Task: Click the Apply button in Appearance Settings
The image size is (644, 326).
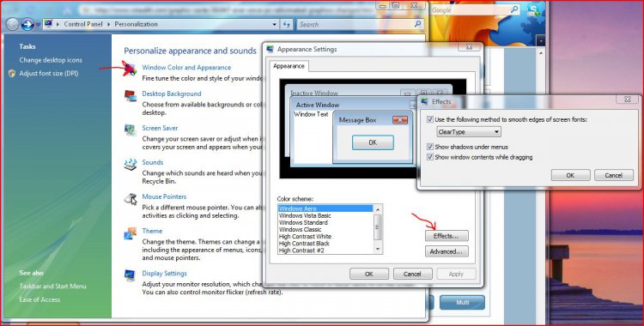Action: pyautogui.click(x=456, y=274)
